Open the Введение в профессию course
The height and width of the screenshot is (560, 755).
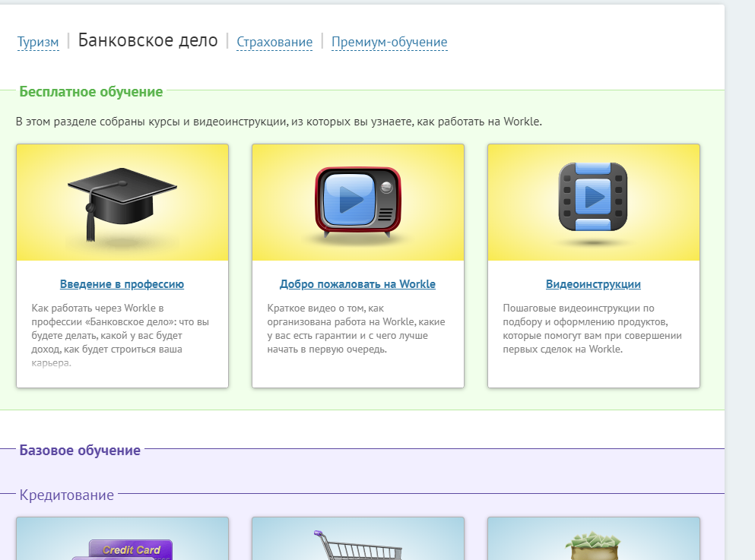point(122,284)
